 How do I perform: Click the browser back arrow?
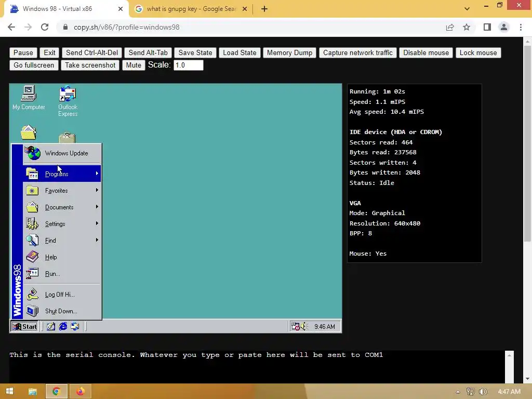[11, 27]
